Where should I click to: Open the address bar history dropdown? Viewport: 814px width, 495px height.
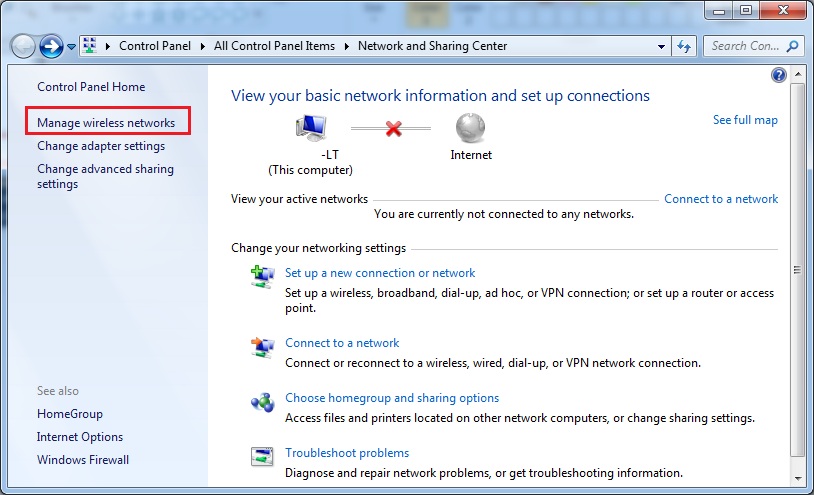pyautogui.click(x=661, y=46)
